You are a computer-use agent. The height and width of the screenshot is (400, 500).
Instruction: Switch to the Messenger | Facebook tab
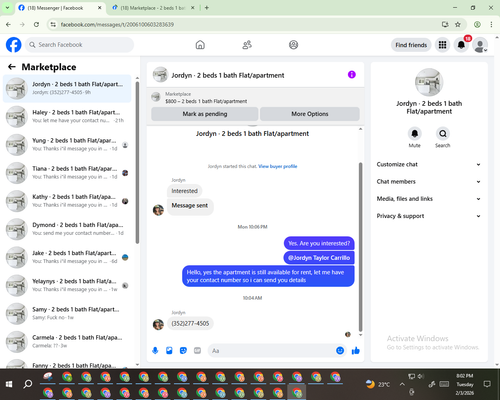pyautogui.click(x=60, y=8)
